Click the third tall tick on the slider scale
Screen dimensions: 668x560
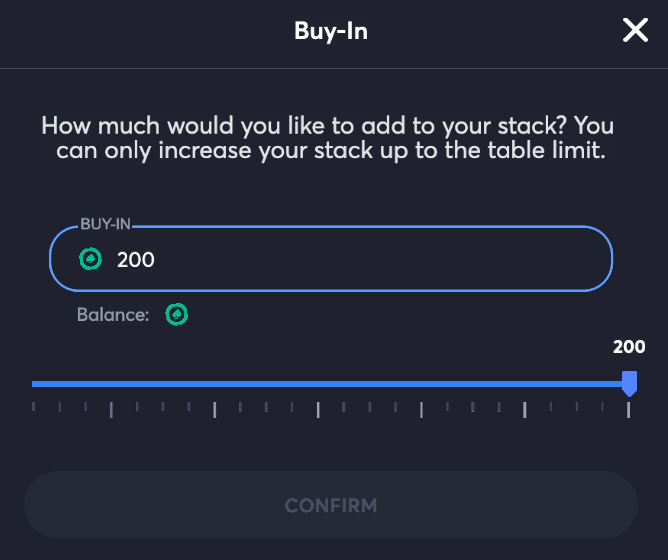(318, 409)
